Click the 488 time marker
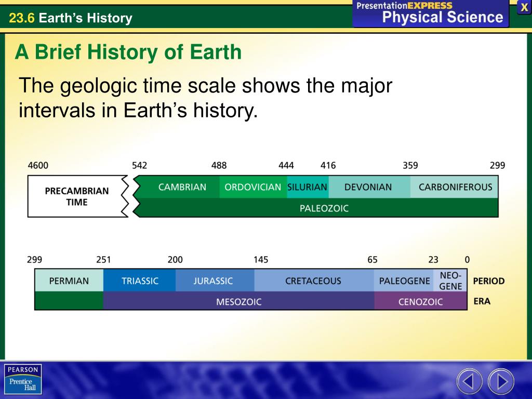The height and width of the screenshot is (399, 532). (x=219, y=166)
